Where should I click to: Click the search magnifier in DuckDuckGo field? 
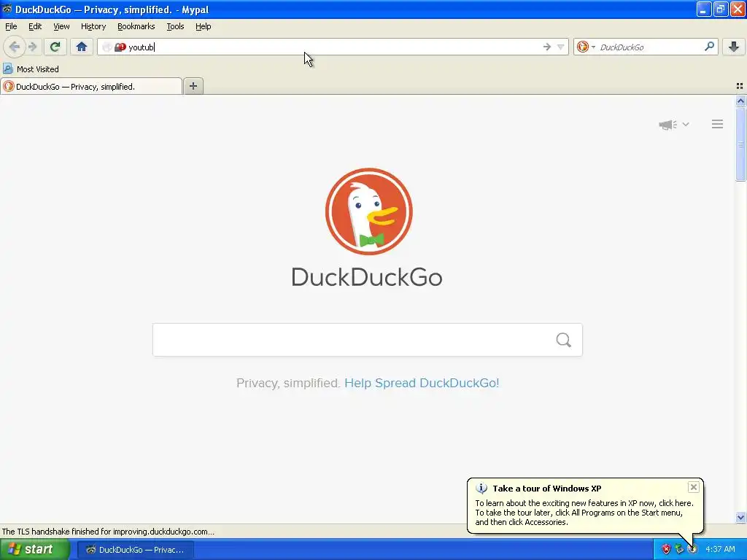(564, 340)
